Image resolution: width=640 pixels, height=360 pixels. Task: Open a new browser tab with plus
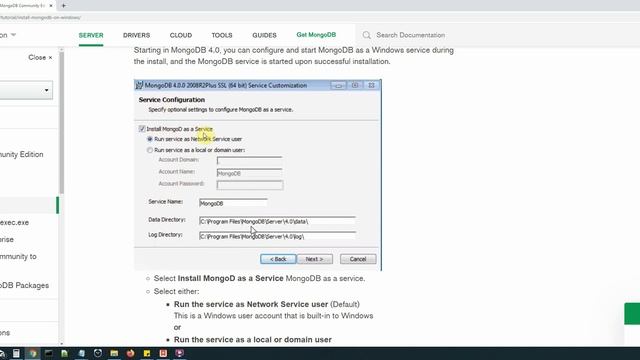pyautogui.click(x=63, y=6)
